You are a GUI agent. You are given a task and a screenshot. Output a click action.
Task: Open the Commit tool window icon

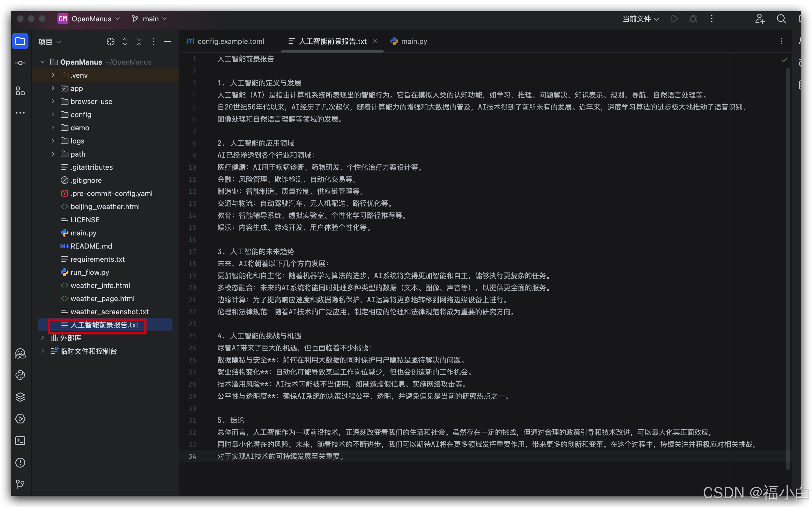tap(20, 63)
